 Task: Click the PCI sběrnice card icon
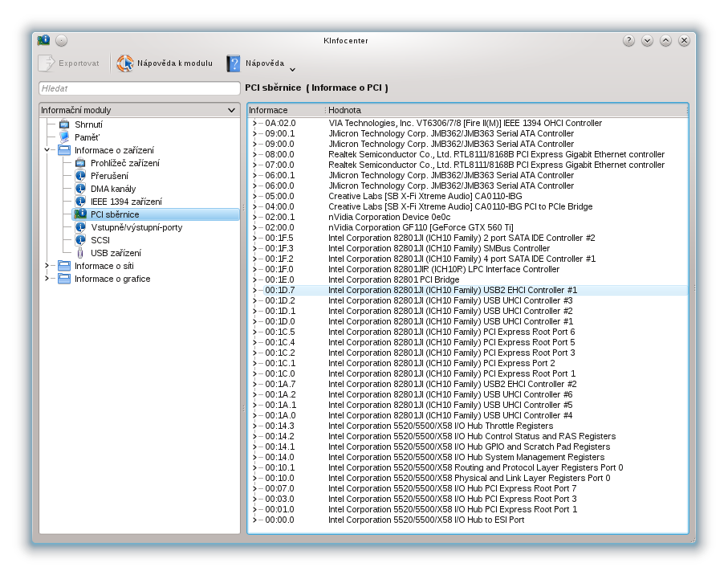80,214
